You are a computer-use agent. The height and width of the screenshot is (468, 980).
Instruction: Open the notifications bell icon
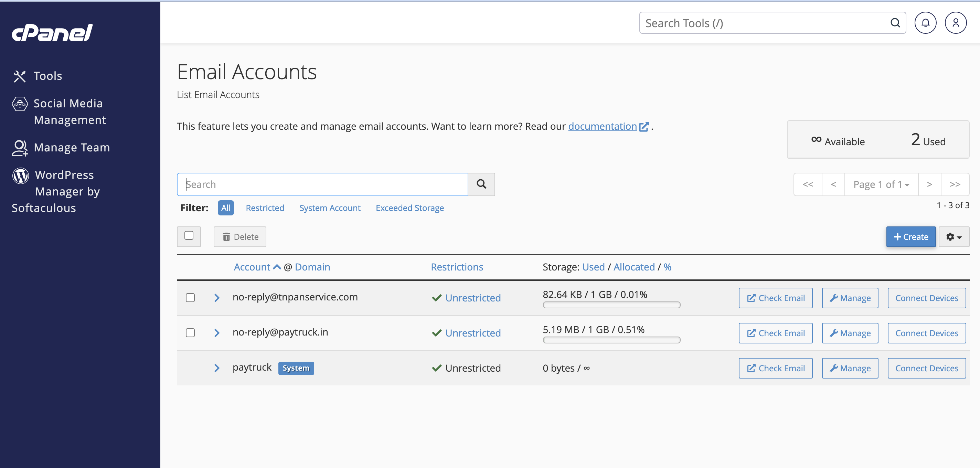(925, 23)
